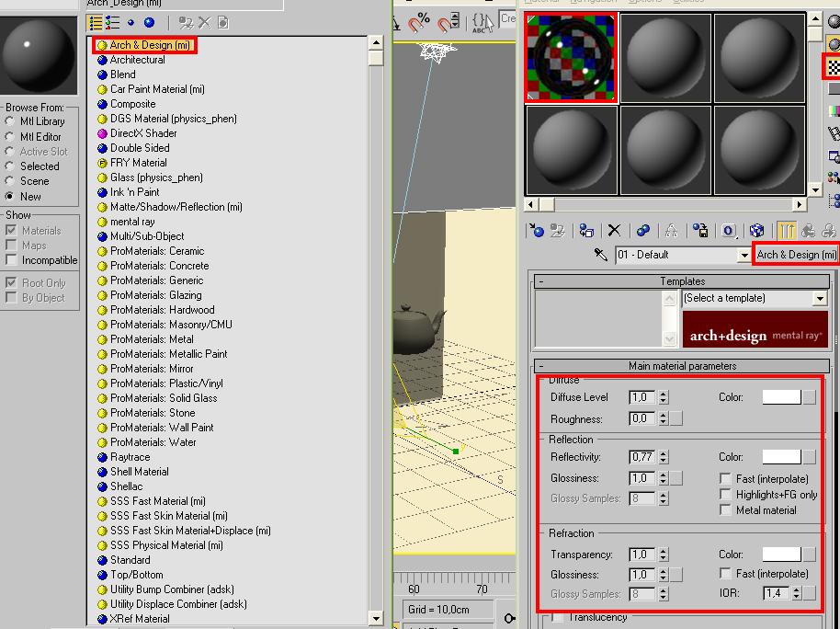
Task: Toggle Show Map in Viewport cube icon
Action: [x=756, y=231]
